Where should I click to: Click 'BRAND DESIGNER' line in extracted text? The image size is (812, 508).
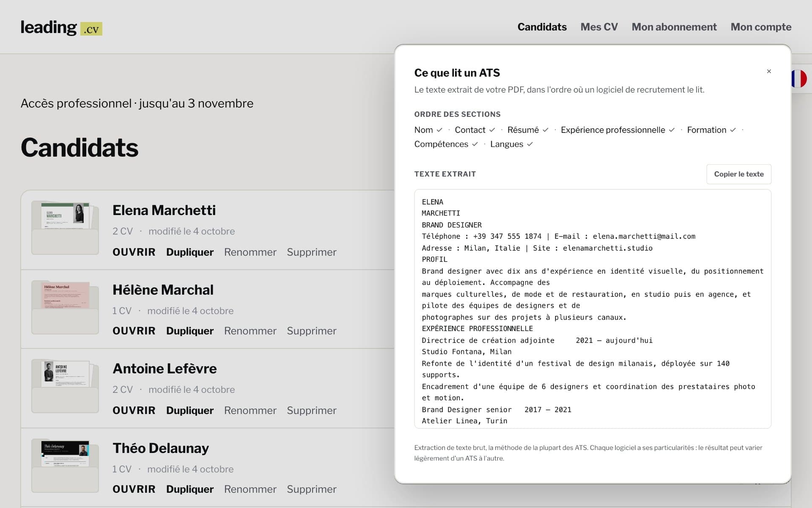[x=452, y=225]
